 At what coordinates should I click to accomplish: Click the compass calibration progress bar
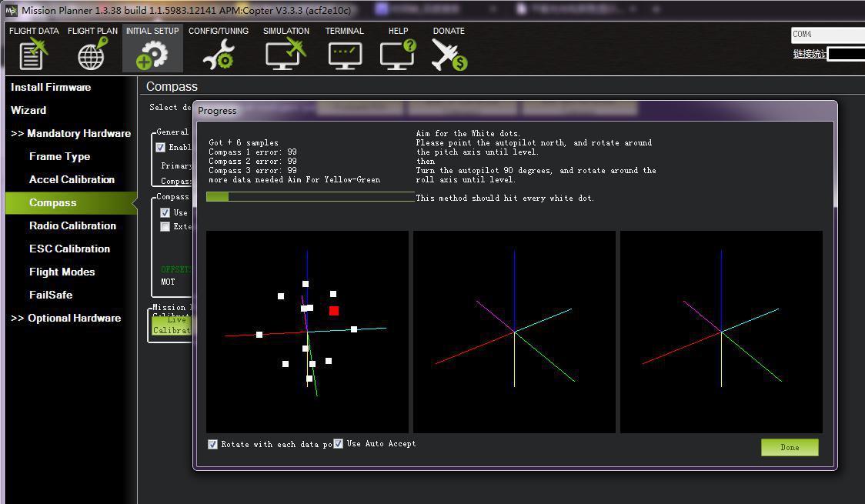coord(310,197)
